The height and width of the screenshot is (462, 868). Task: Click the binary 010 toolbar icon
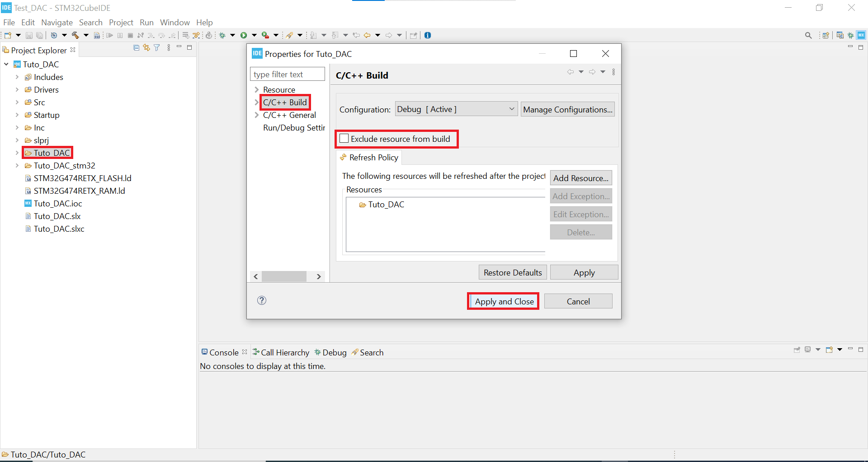click(x=97, y=35)
